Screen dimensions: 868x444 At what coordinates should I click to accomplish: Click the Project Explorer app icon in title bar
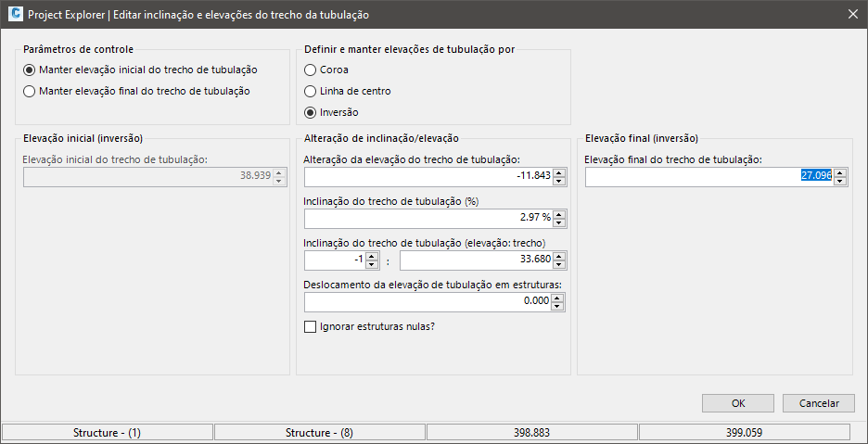[x=14, y=14]
